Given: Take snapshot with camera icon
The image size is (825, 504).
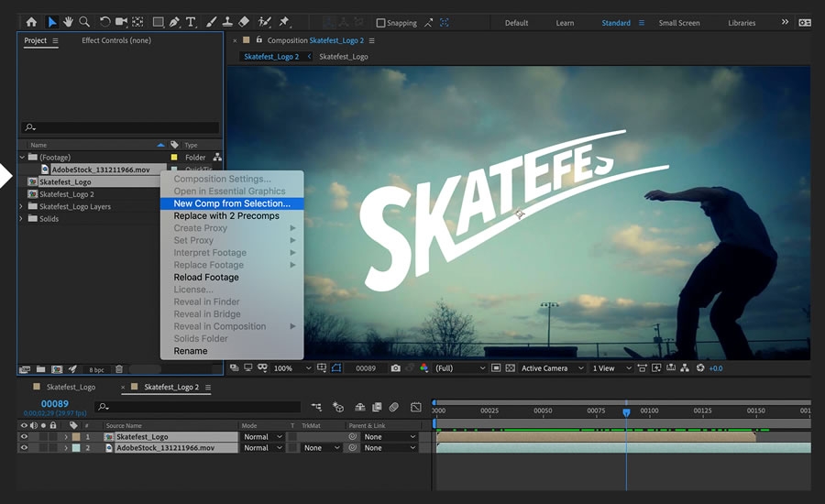Looking at the screenshot, I should 395,368.
